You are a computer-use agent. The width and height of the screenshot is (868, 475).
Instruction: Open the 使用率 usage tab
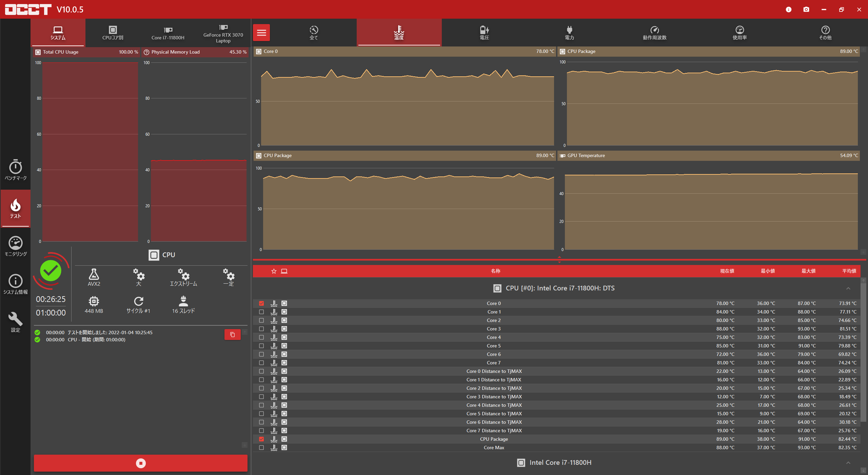(x=740, y=33)
